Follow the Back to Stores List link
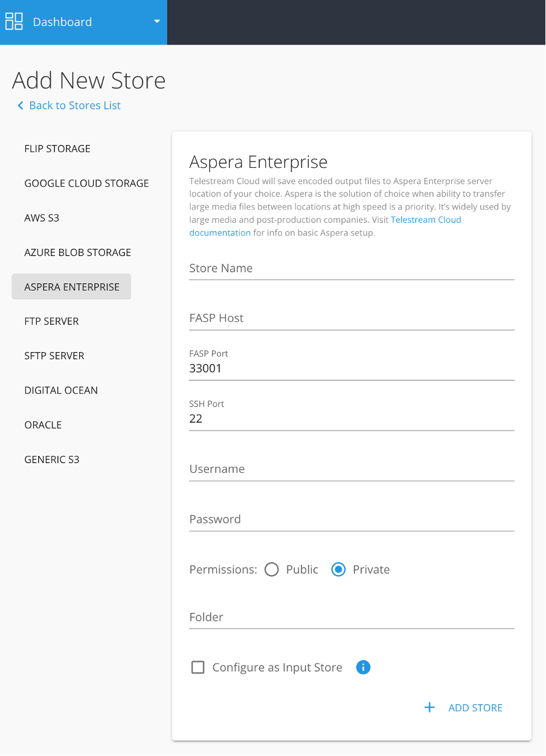 75,106
